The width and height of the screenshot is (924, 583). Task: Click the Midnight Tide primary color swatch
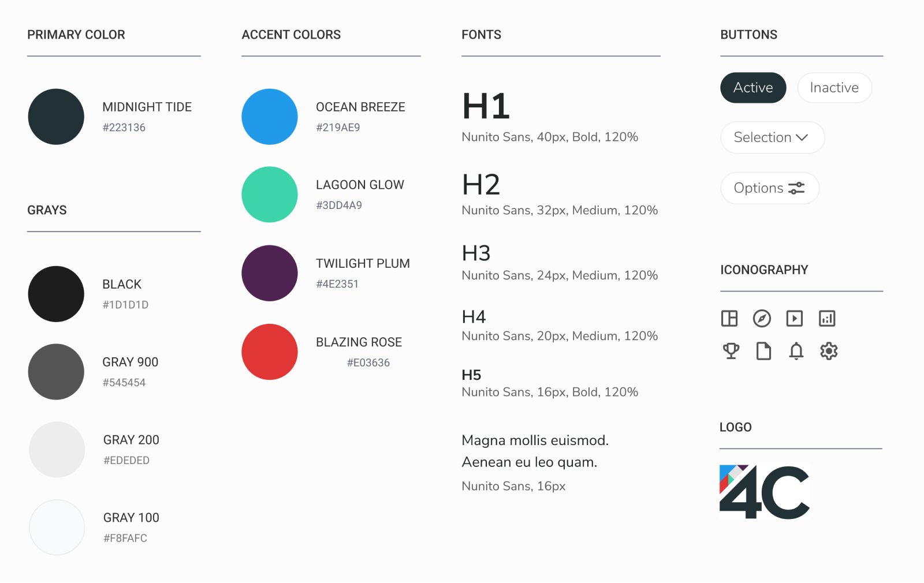coord(56,117)
